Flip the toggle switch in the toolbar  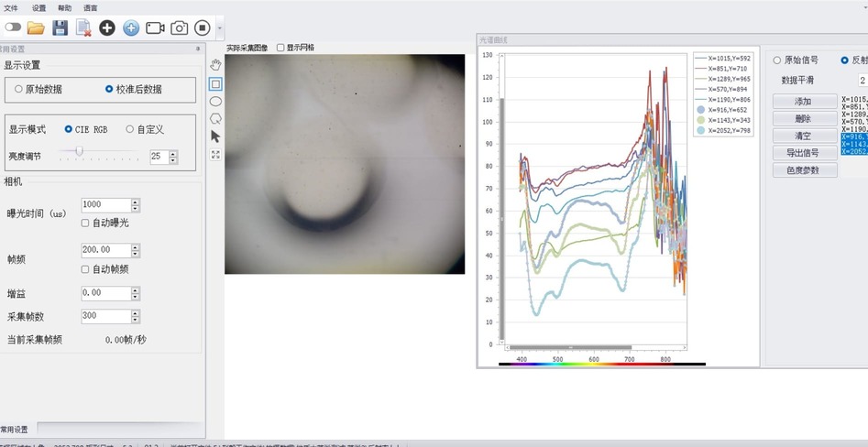[x=13, y=28]
